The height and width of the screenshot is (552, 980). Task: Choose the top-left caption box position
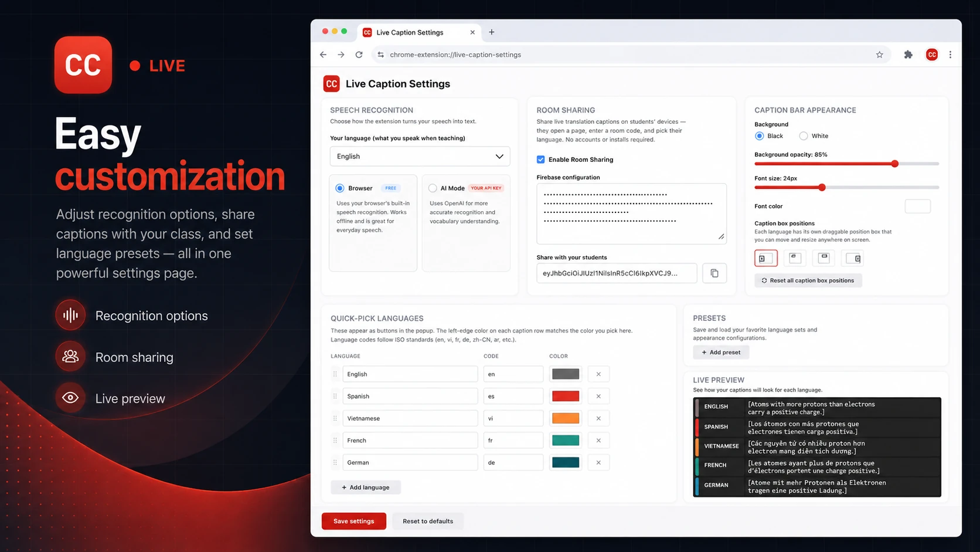point(795,258)
